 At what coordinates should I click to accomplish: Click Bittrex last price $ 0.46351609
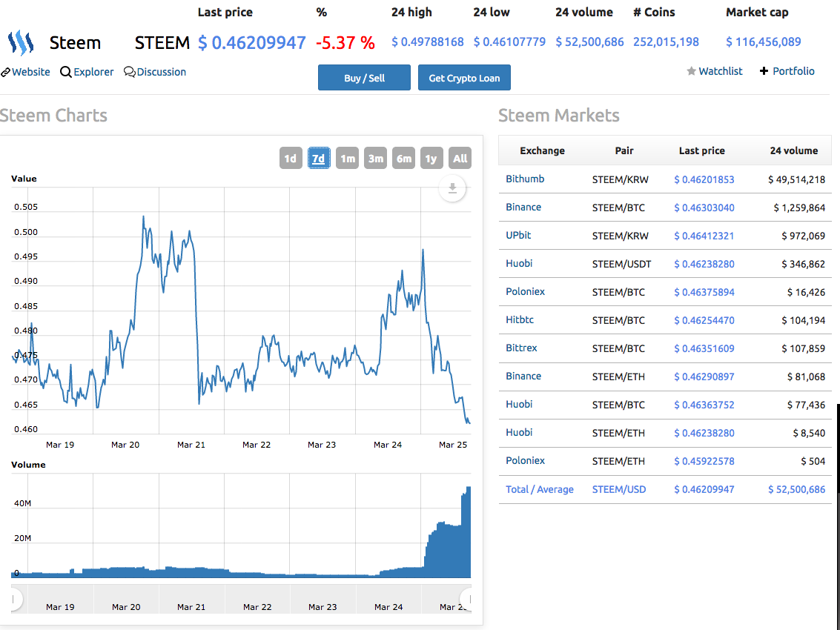(704, 348)
